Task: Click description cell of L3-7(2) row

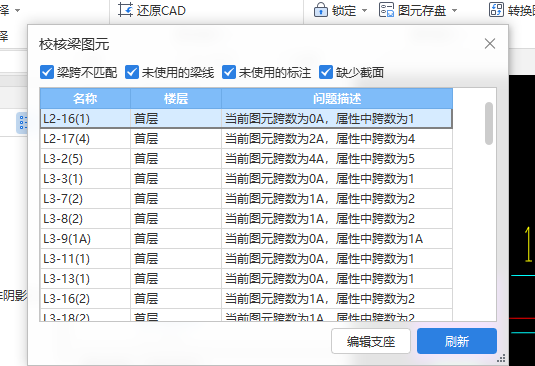Action: pos(337,199)
